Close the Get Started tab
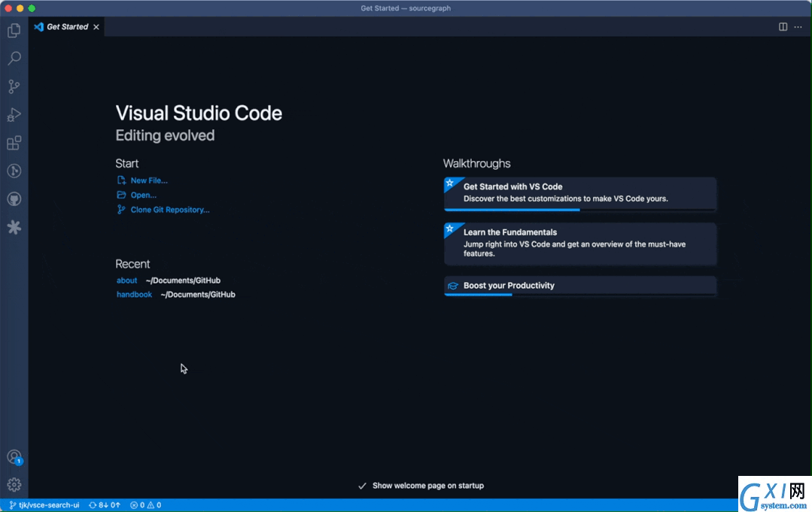Viewport: 812px width, 512px height. 96,27
